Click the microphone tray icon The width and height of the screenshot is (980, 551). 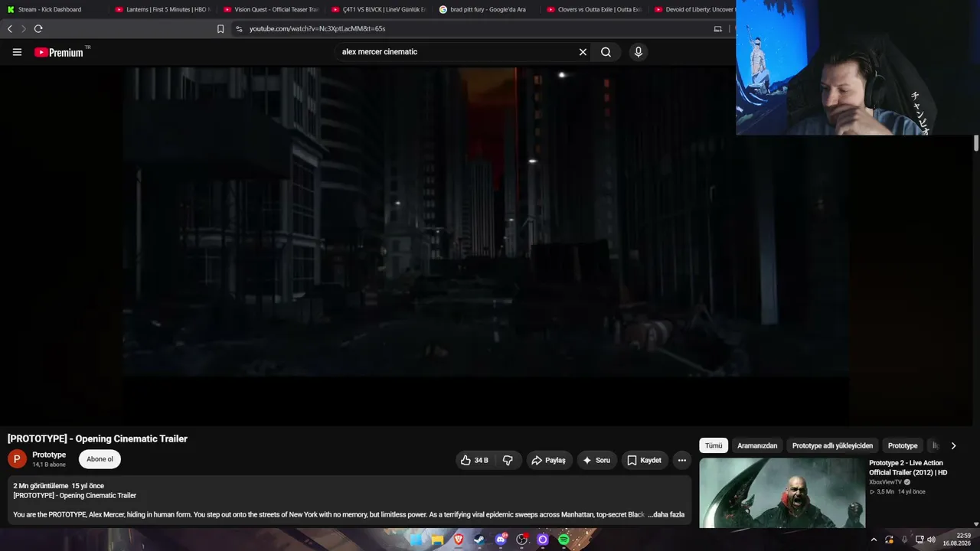pyautogui.click(x=904, y=540)
